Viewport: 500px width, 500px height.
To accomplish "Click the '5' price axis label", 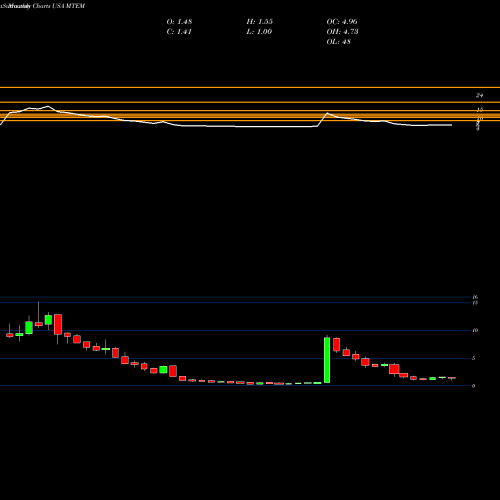I will [x=473, y=358].
